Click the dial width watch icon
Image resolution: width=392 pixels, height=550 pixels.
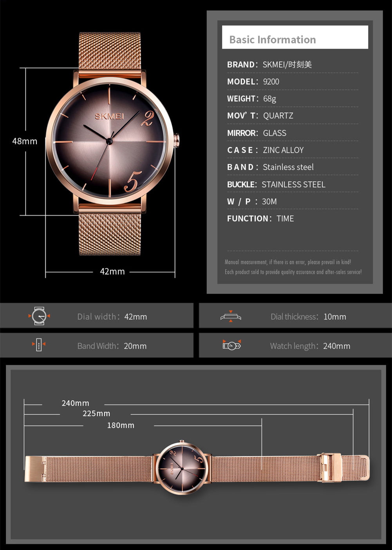coord(39,316)
